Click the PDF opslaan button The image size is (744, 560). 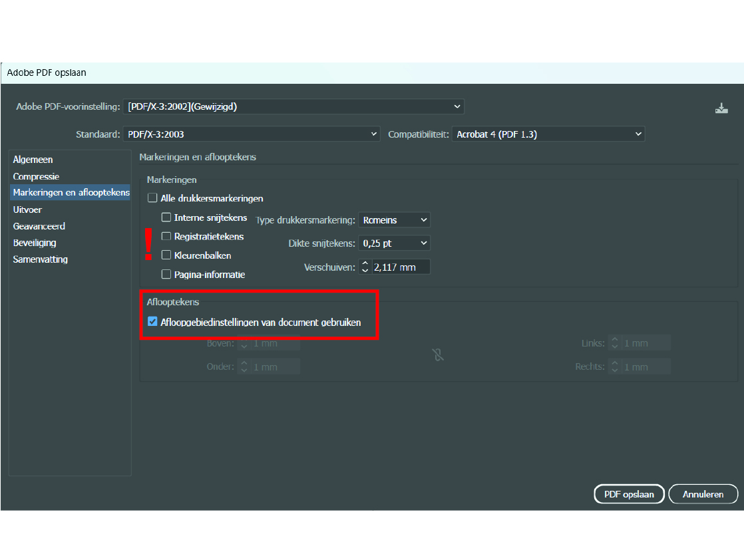[x=628, y=494]
